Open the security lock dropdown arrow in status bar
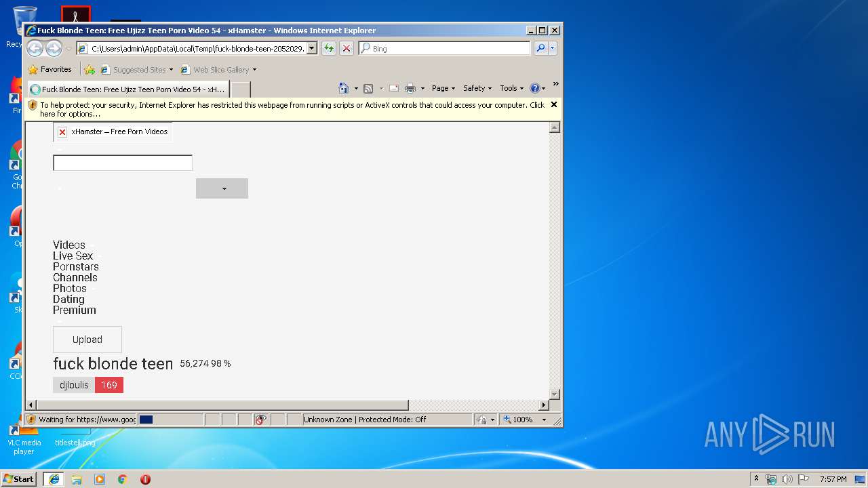868x488 pixels. coord(493,420)
